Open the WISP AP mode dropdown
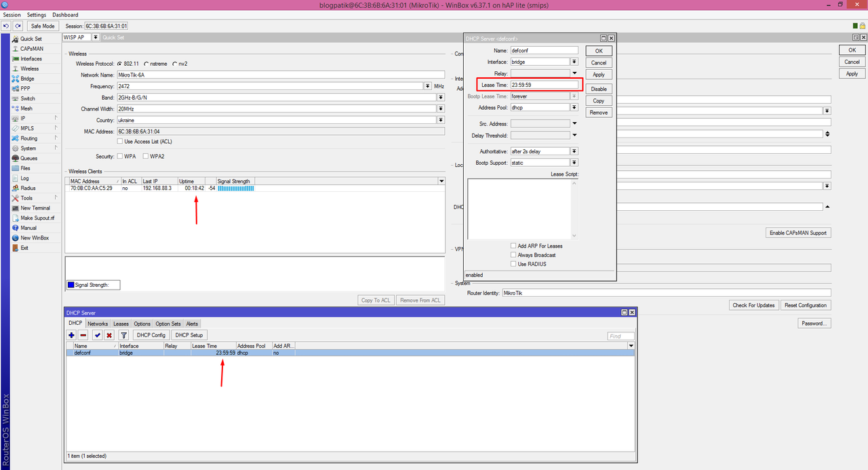 [x=96, y=37]
